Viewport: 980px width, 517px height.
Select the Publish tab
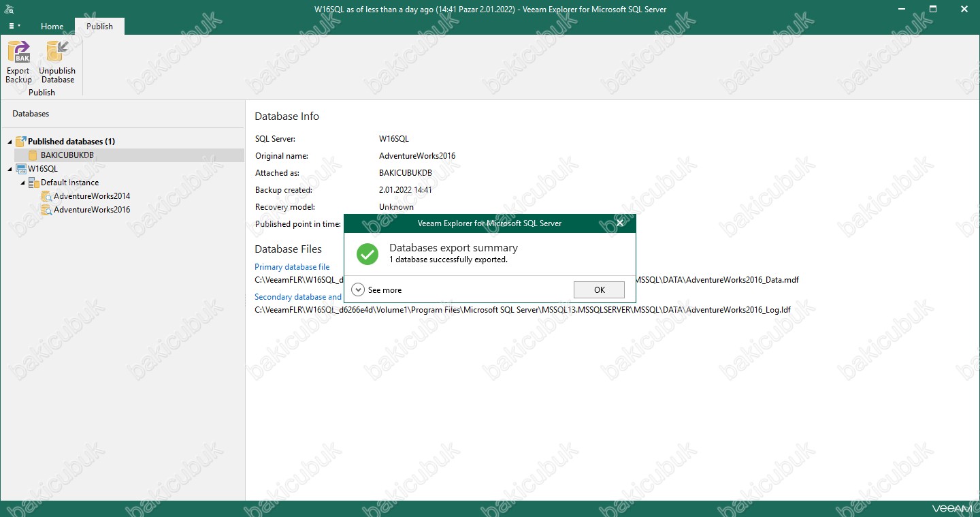pyautogui.click(x=99, y=27)
